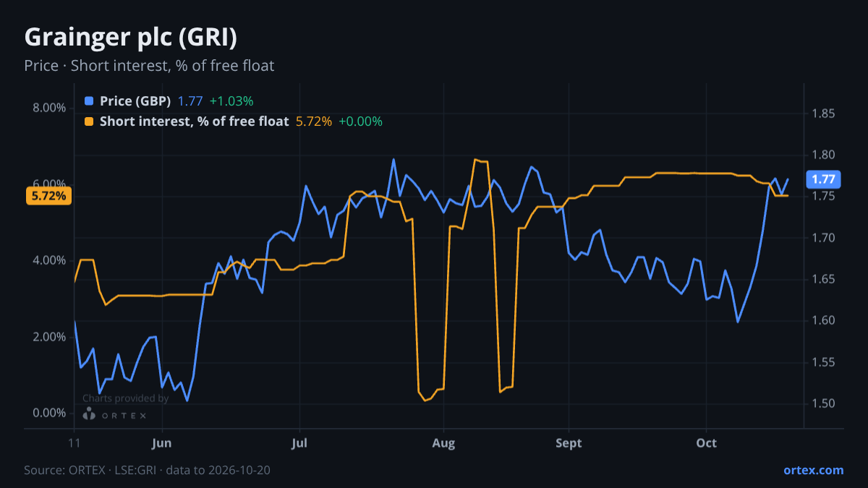Viewport: 868px width, 488px height.
Task: Select the Price (GBP) legend label
Action: point(135,101)
